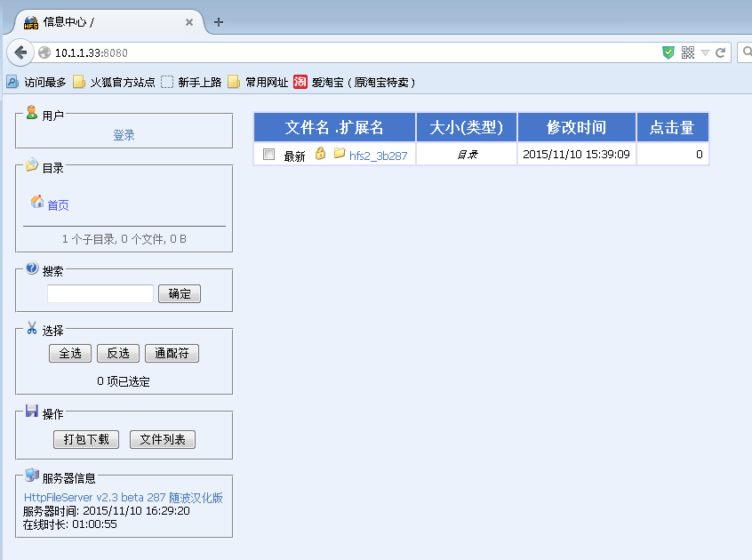Click the scissors icon beside 选择
The image size is (752, 560).
coord(32,327)
